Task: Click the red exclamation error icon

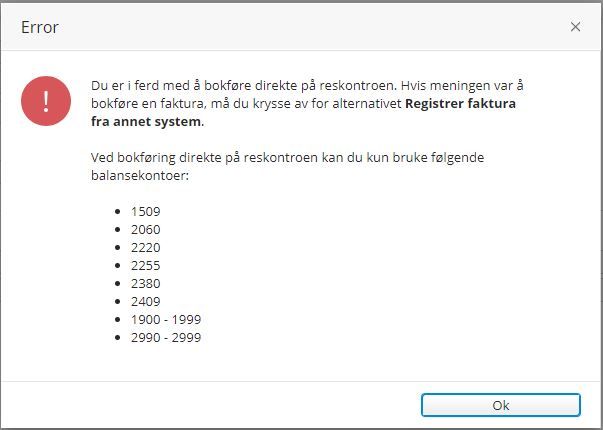Action: (46, 101)
